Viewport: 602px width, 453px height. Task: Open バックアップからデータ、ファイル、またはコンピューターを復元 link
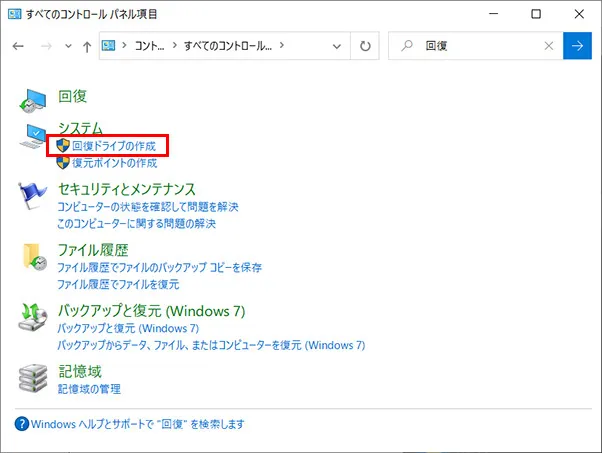click(211, 345)
